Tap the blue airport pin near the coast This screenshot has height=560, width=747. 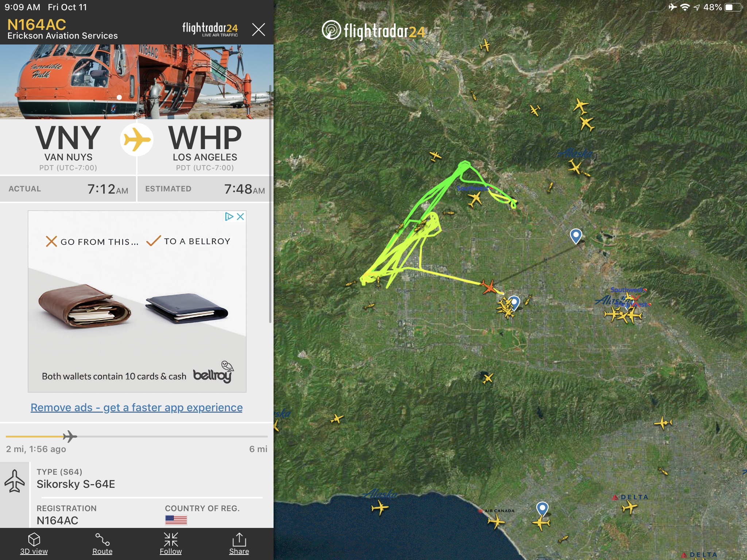(542, 509)
